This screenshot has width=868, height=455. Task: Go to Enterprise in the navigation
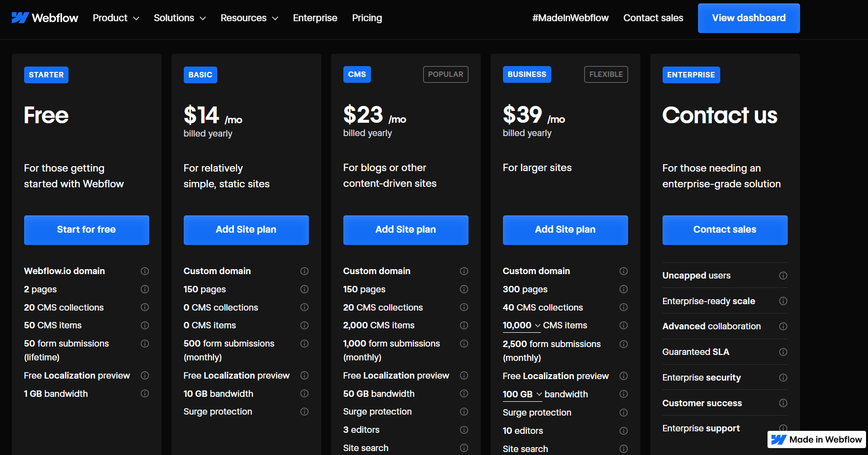click(x=315, y=18)
